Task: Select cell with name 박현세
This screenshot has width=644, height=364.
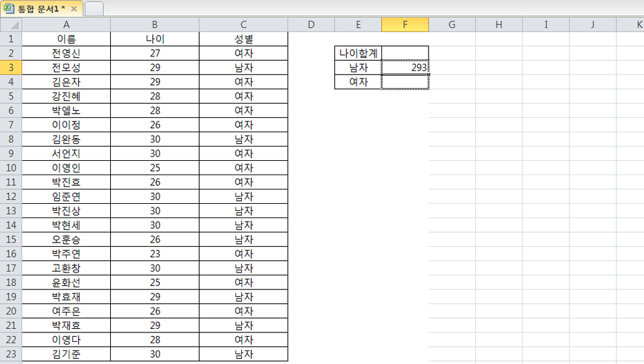Action: pos(66,225)
